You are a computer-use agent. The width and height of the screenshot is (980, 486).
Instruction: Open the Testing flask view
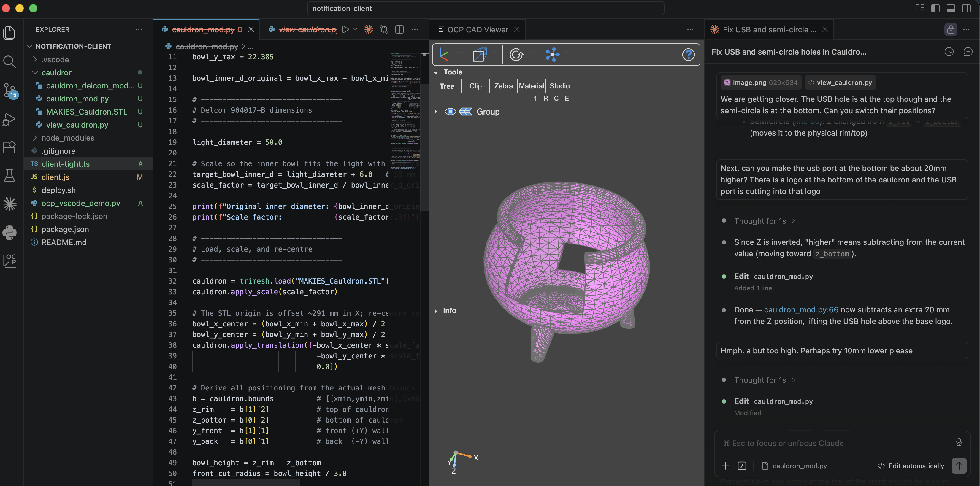pyautogui.click(x=9, y=176)
